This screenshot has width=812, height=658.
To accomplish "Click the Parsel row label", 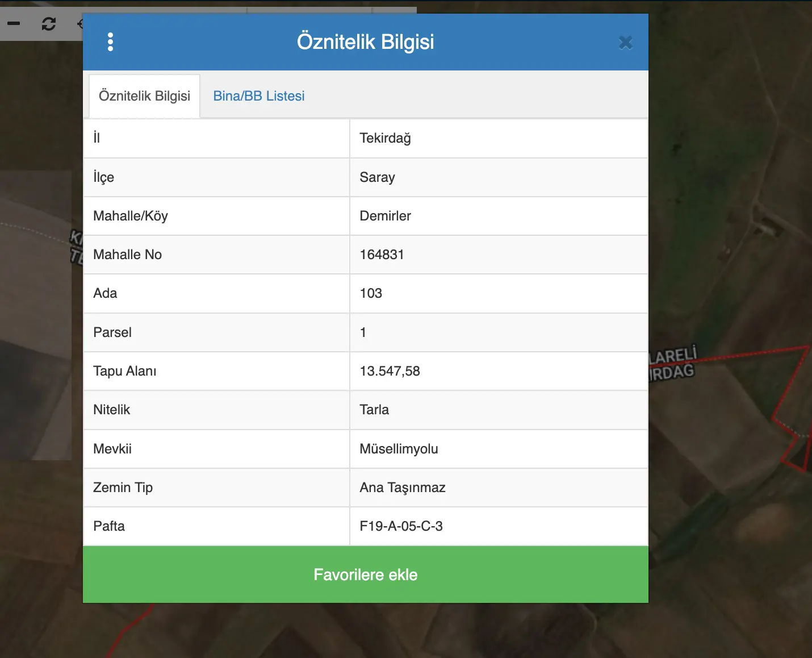I will (112, 332).
